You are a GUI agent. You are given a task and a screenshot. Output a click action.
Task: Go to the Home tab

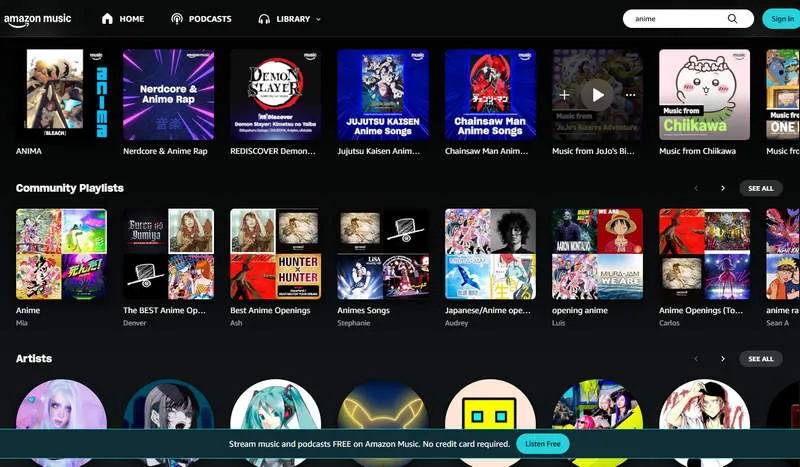pos(123,19)
